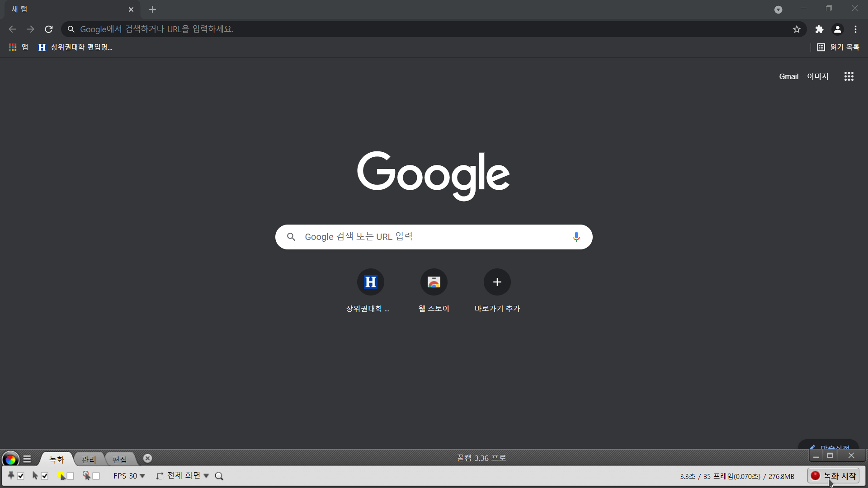
Task: Open the Chrome extensions puzzle icon
Action: [x=819, y=29]
